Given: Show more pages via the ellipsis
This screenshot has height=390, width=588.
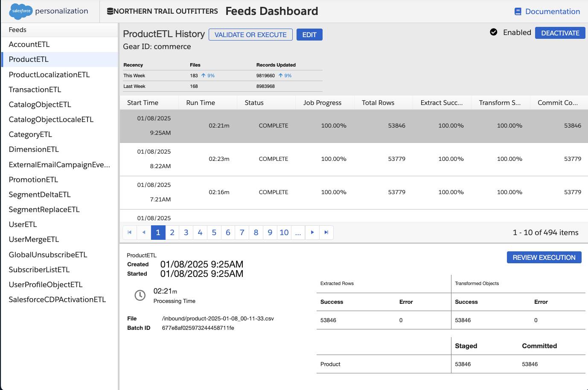Looking at the screenshot, I should [298, 232].
